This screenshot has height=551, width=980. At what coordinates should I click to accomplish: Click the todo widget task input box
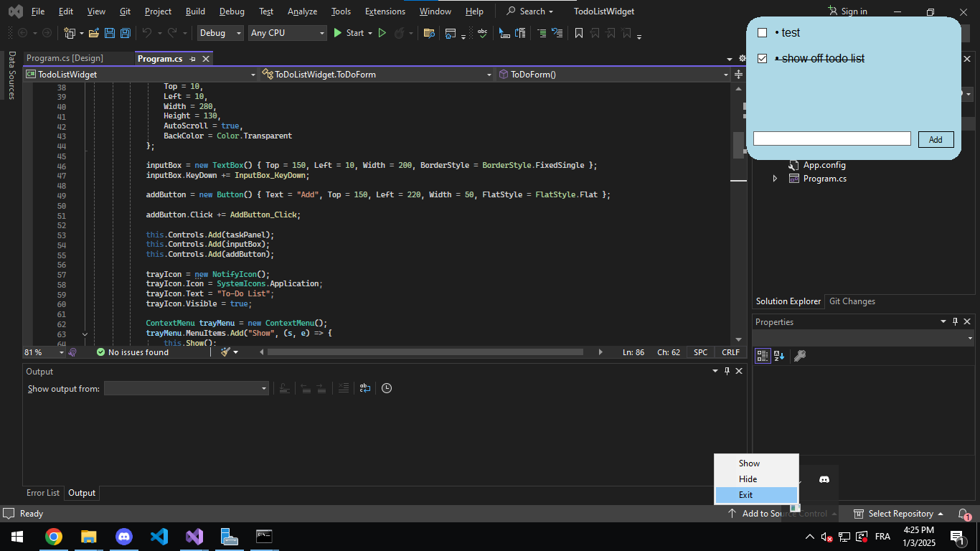[x=831, y=139]
